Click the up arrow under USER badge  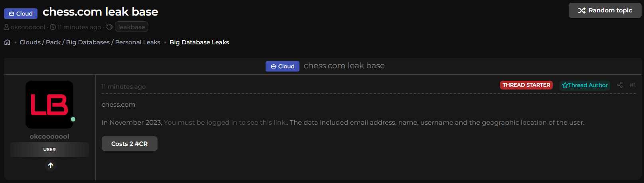[x=51, y=165]
